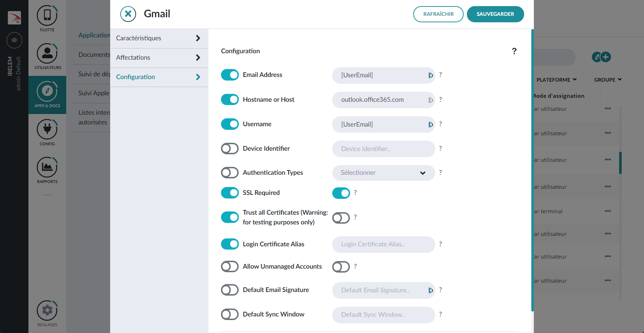
Task: Show help for SSL Required
Action: pos(355,193)
